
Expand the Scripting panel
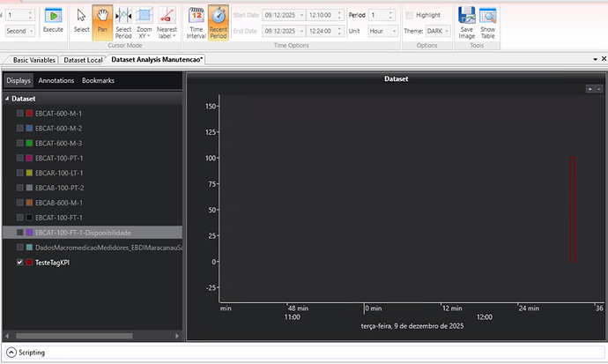[x=12, y=353]
